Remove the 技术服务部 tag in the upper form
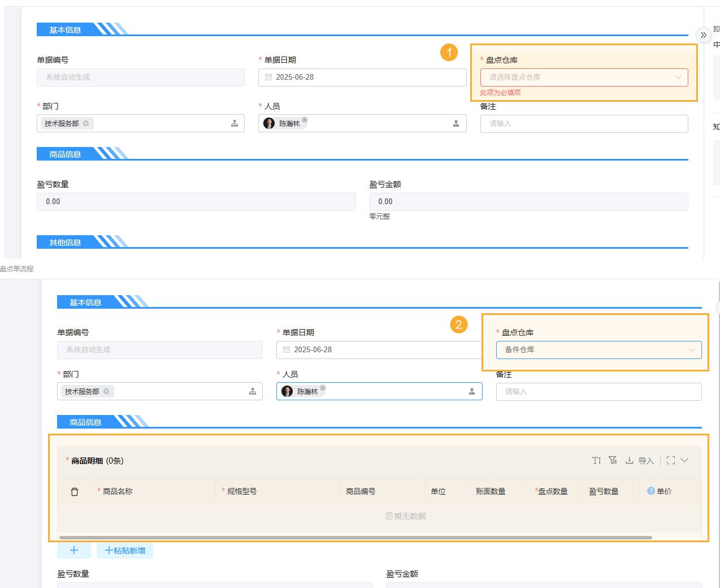 (x=86, y=123)
